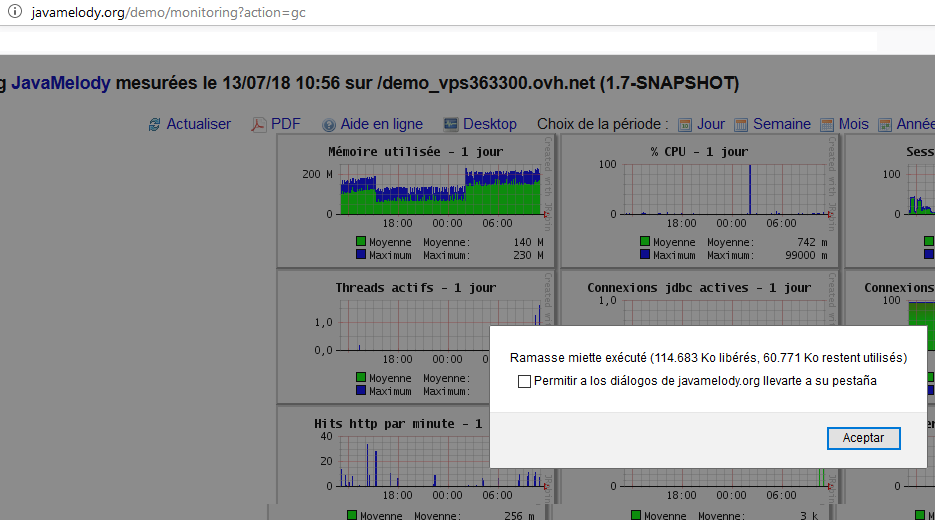Screen dimensions: 935x520
Task: Click the Actualiser refresh arrows icon
Action: pyautogui.click(x=154, y=125)
